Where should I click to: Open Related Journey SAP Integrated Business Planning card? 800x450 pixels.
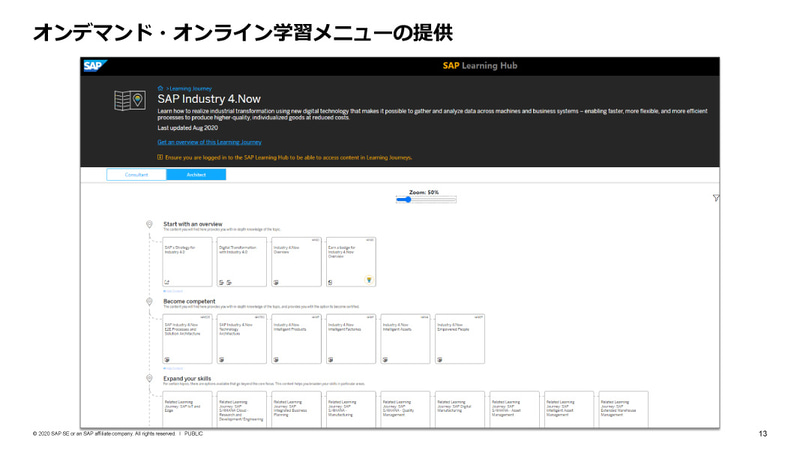pyautogui.click(x=296, y=409)
